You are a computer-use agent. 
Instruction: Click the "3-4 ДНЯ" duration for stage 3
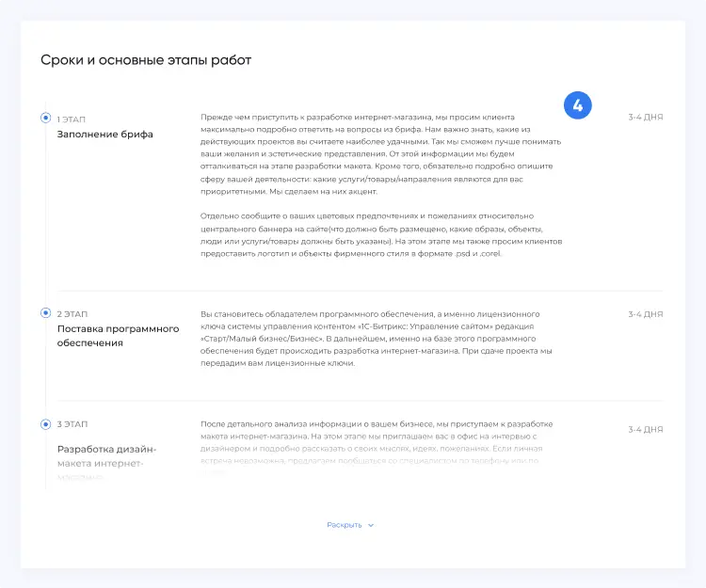click(645, 429)
